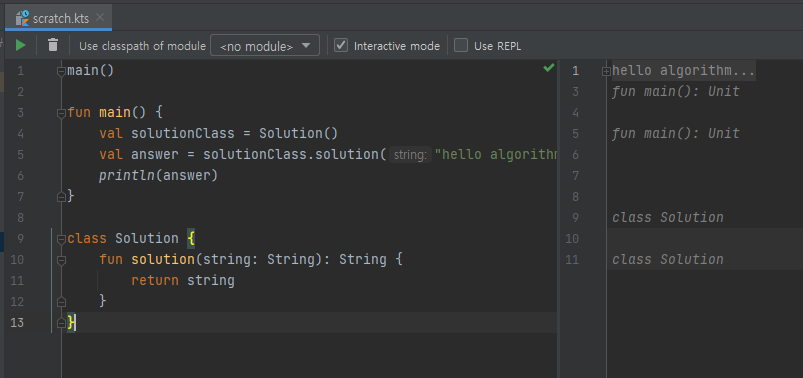Click 'fun main(): Unit' on results line 3

pyautogui.click(x=675, y=92)
